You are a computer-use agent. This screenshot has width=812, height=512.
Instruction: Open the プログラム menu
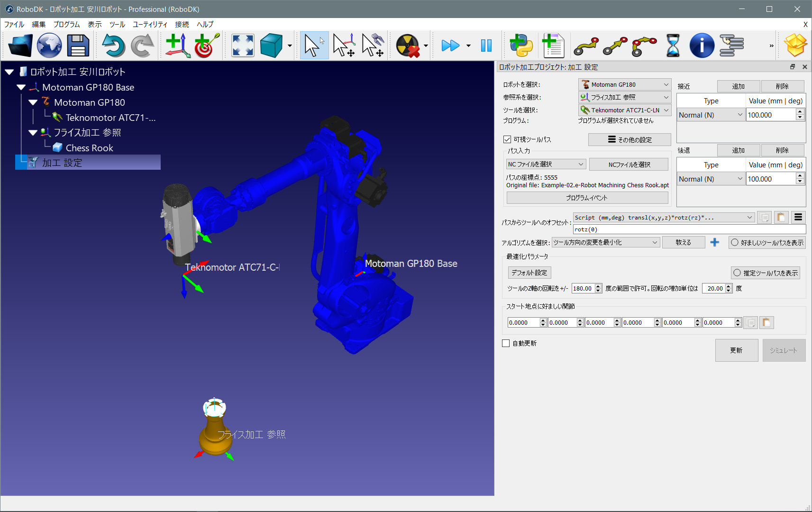pos(66,25)
